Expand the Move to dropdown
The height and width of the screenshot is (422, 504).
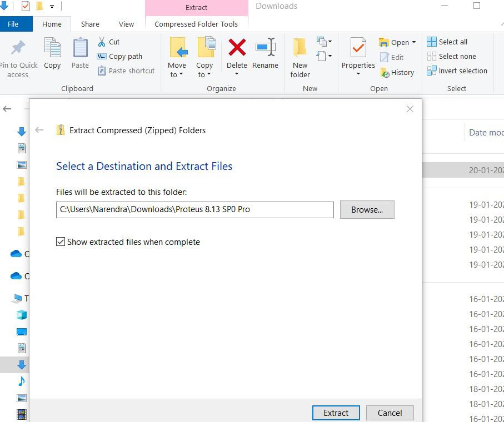tap(177, 75)
